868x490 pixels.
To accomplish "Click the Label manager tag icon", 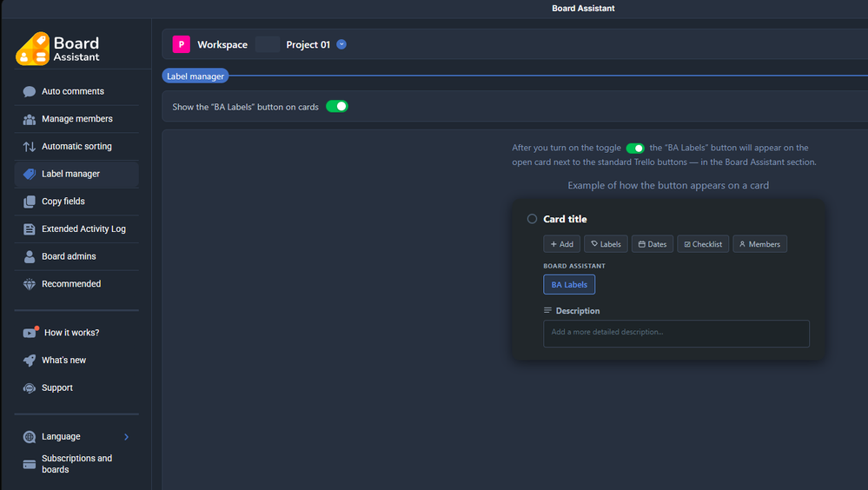I will click(30, 174).
